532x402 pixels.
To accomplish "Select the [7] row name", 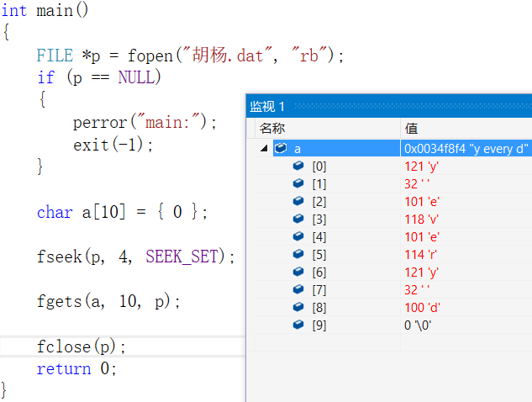I will (319, 290).
